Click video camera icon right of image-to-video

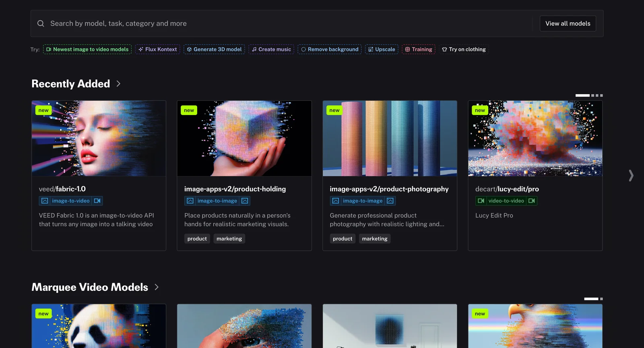(97, 201)
